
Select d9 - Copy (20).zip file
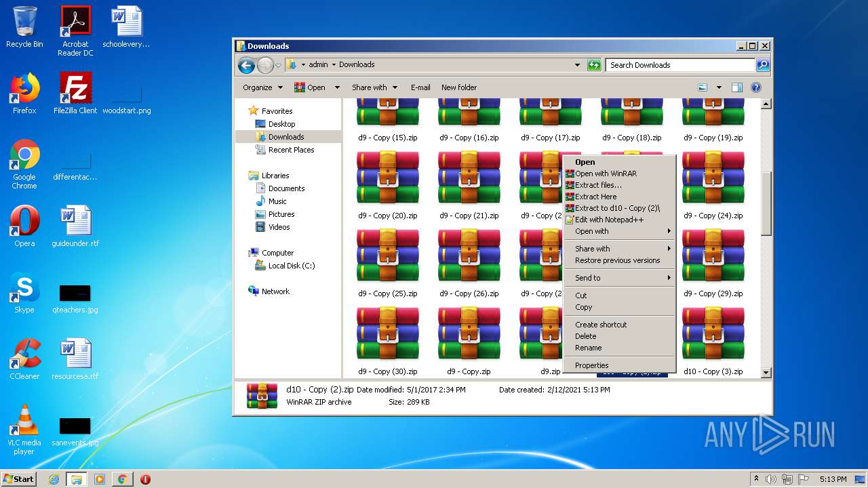point(388,185)
